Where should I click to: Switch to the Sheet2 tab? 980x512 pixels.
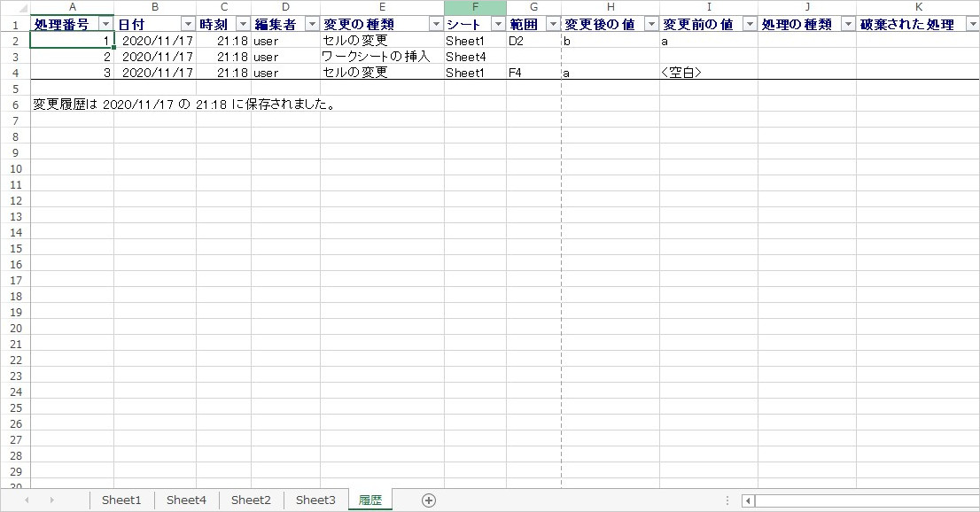click(x=251, y=500)
